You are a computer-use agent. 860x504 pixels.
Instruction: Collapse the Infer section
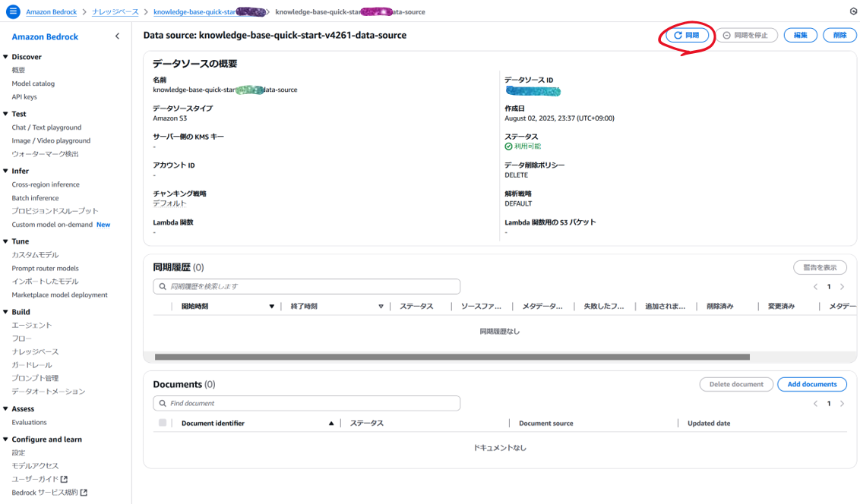[5, 170]
